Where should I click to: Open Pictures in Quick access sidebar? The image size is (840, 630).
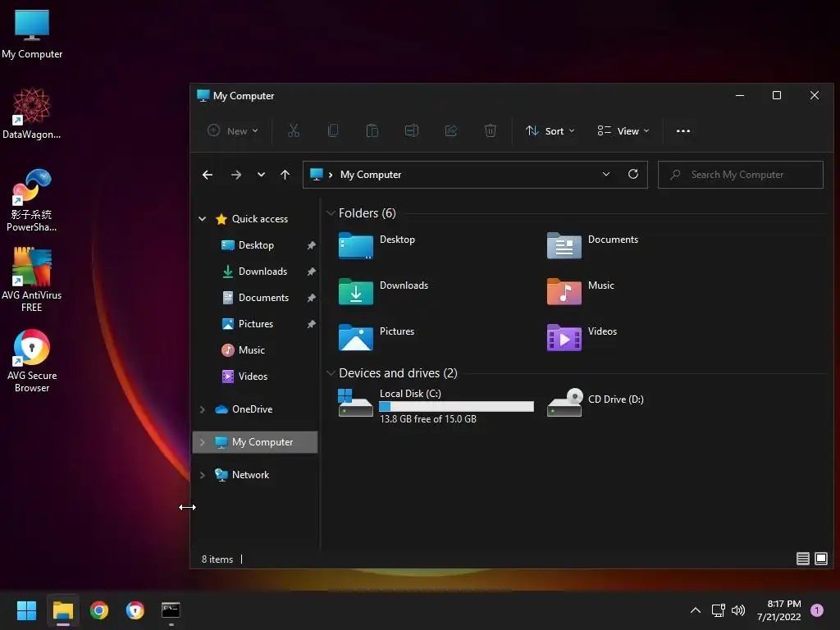[x=256, y=323]
